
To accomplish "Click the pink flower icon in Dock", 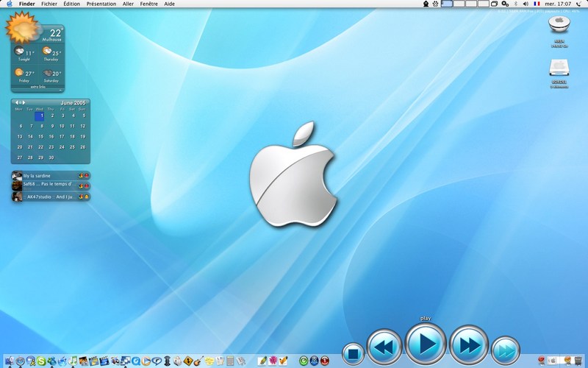I will (273, 361).
